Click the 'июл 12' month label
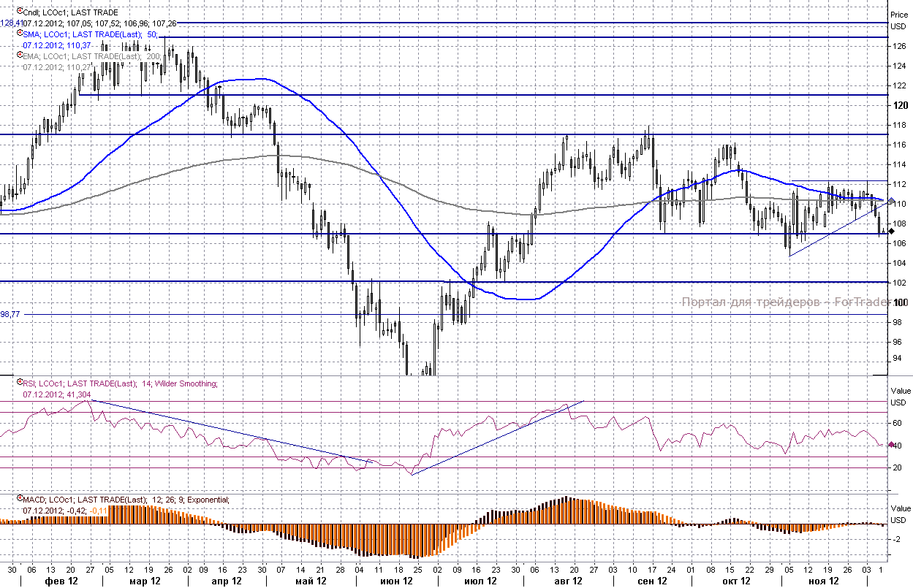Viewport: 913px width, 588px height. tap(481, 581)
